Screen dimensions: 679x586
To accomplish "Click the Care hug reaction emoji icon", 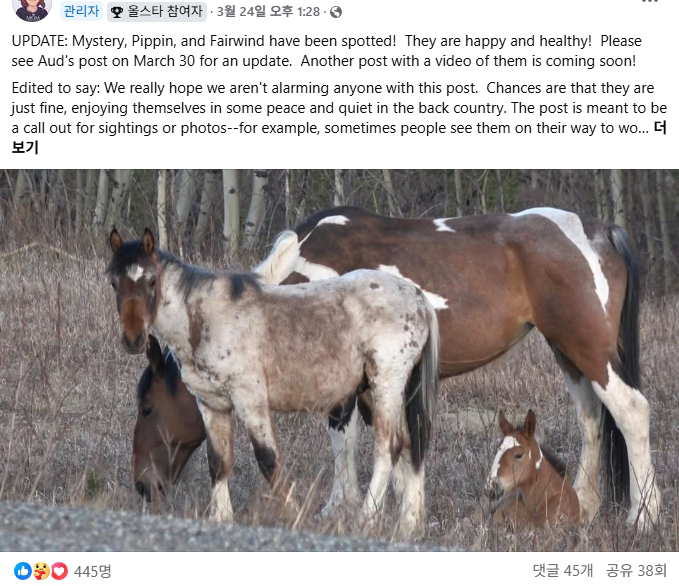I will point(41,571).
